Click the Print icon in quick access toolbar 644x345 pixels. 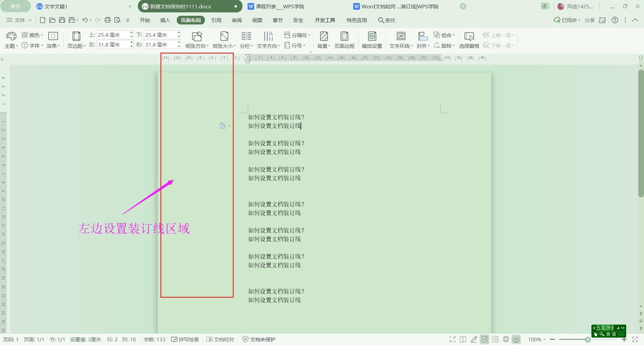click(x=108, y=20)
